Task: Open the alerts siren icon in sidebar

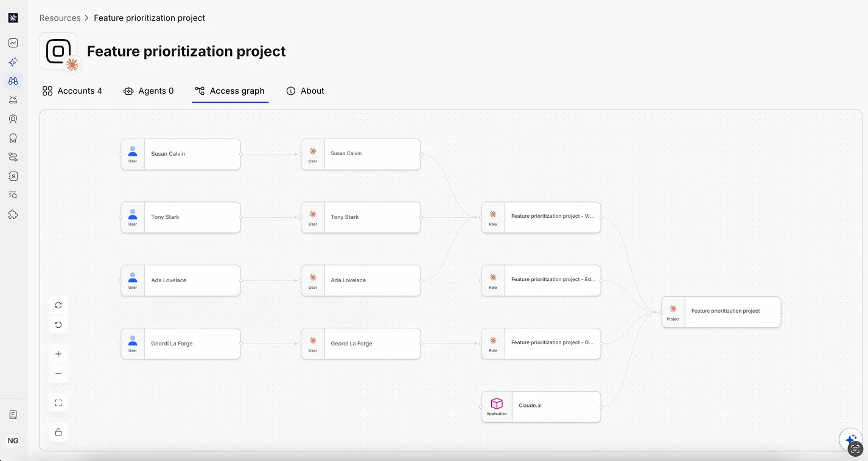Action: [x=13, y=100]
